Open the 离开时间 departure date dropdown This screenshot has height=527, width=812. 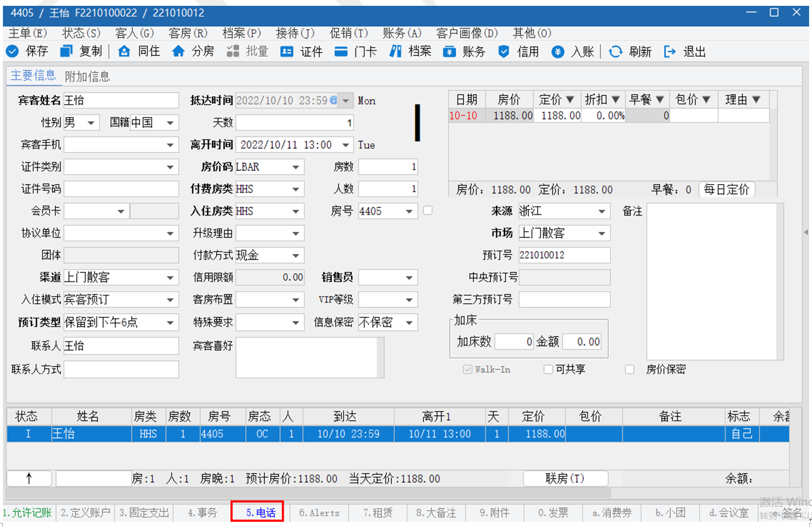[346, 145]
